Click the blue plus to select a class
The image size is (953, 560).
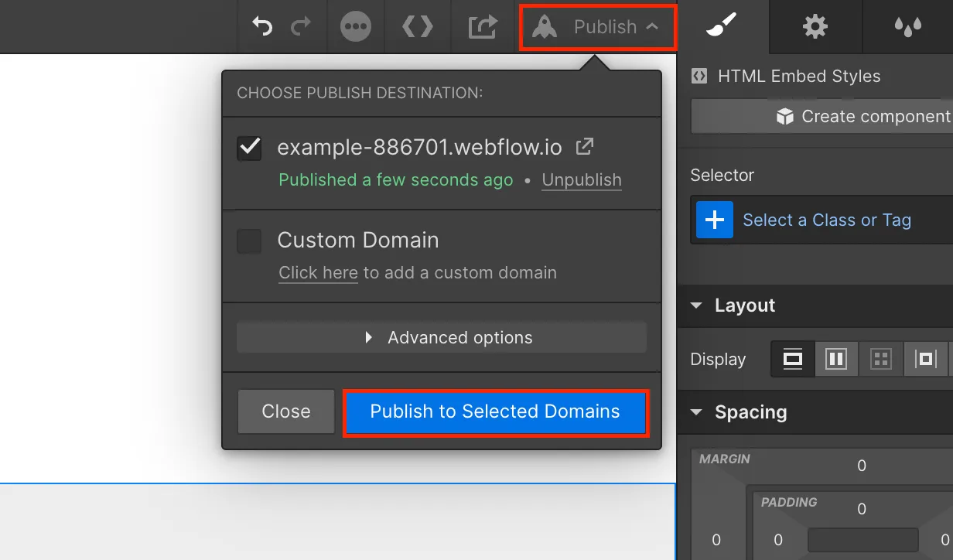(714, 220)
